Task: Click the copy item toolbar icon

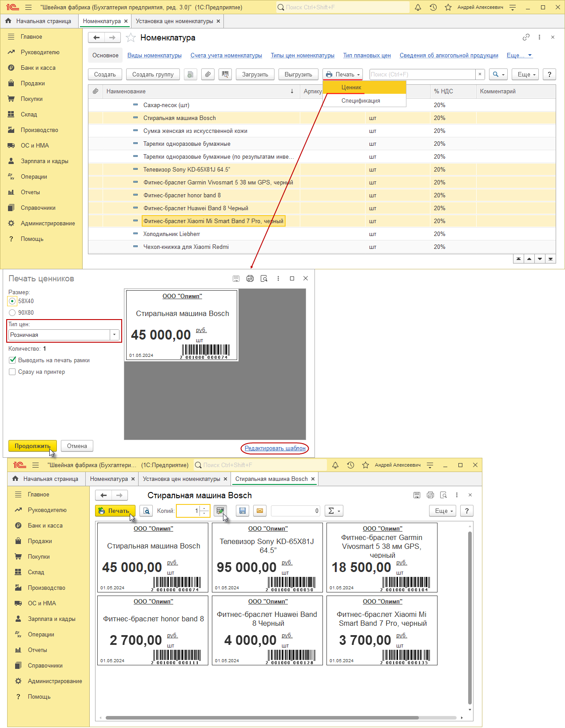Action: coord(191,74)
